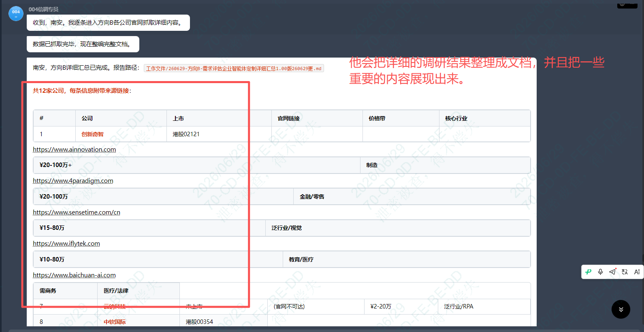Open the iflytek.com link
Screen dimensions: 644x332
[66, 244]
